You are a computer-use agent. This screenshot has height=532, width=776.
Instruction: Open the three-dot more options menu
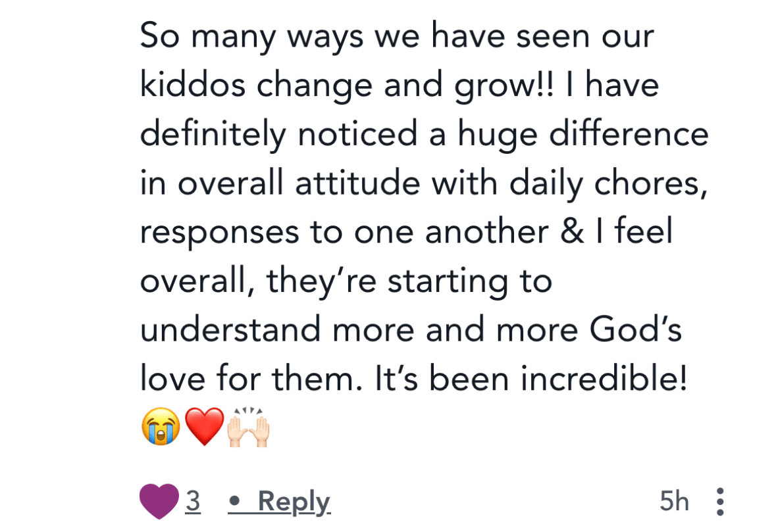(719, 502)
